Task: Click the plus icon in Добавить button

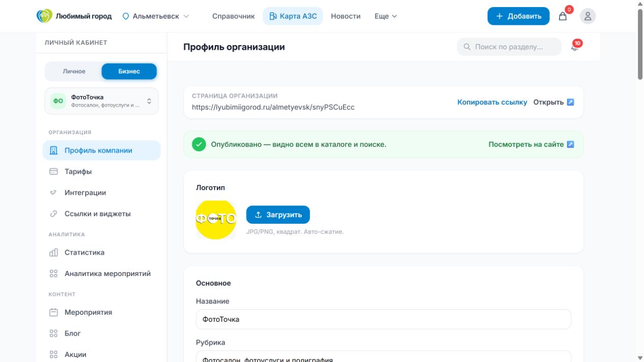Action: click(499, 16)
